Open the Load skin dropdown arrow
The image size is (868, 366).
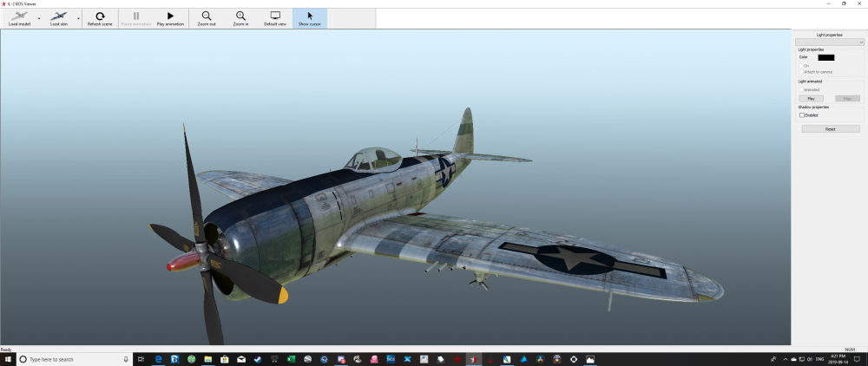(78, 18)
